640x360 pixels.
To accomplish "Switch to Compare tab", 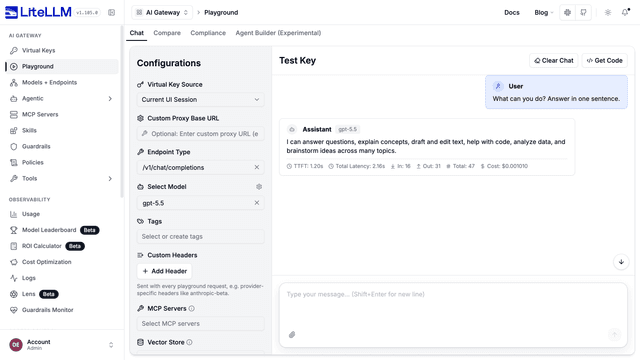I will 167,33.
